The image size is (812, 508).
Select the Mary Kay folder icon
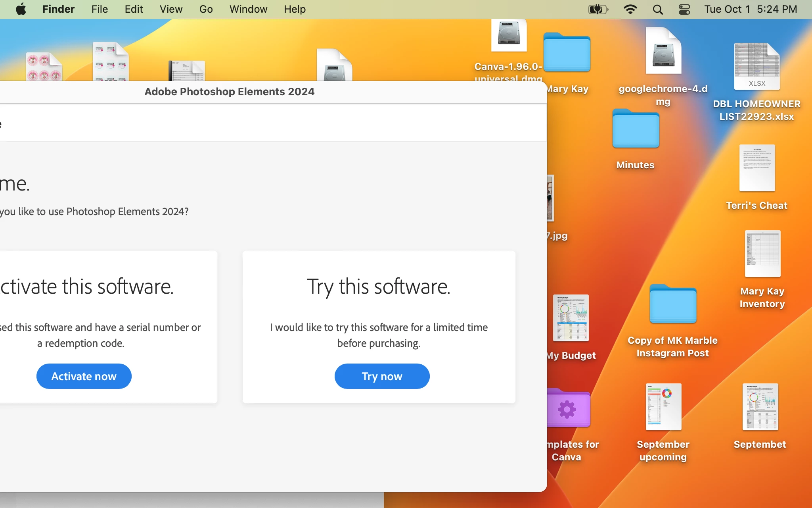coord(567,53)
